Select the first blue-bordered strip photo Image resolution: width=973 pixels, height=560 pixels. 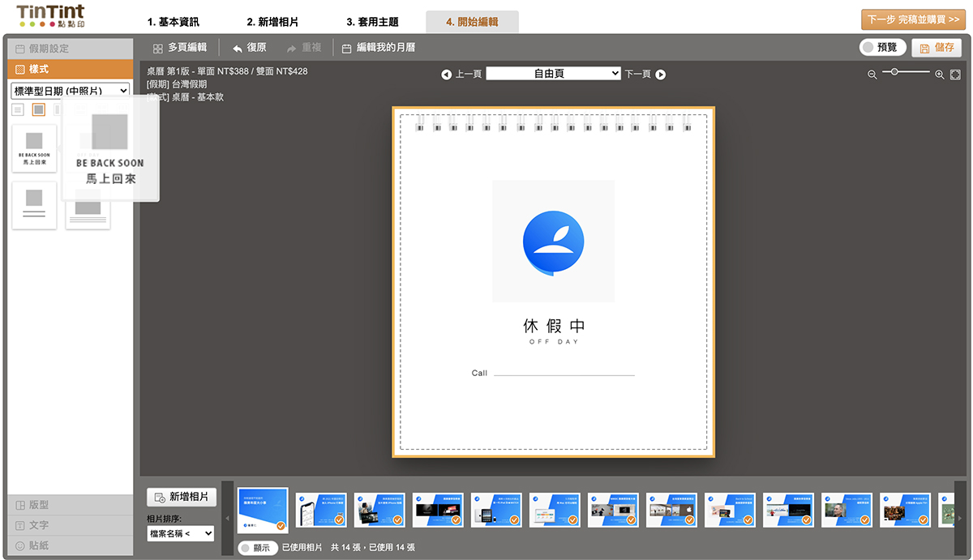click(x=263, y=510)
